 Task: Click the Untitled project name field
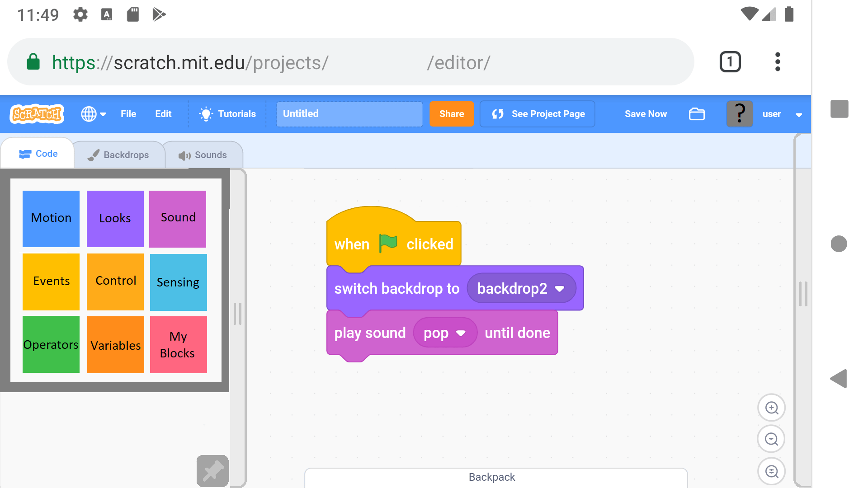(x=349, y=114)
